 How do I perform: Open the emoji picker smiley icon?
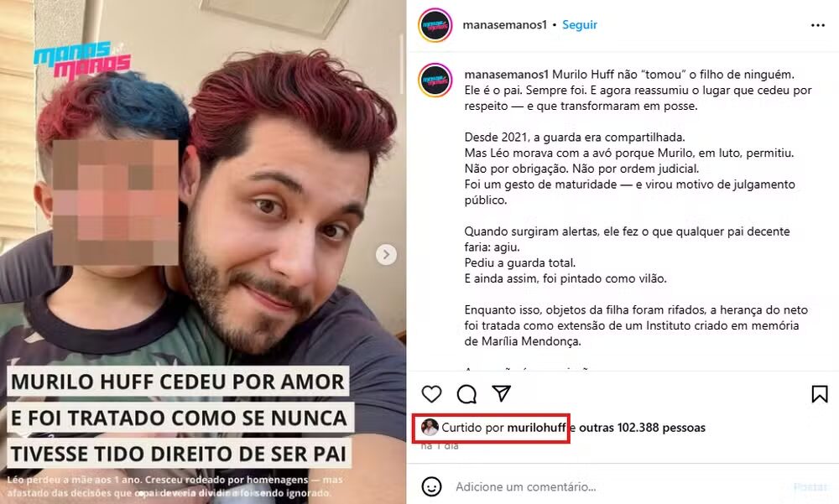431,487
